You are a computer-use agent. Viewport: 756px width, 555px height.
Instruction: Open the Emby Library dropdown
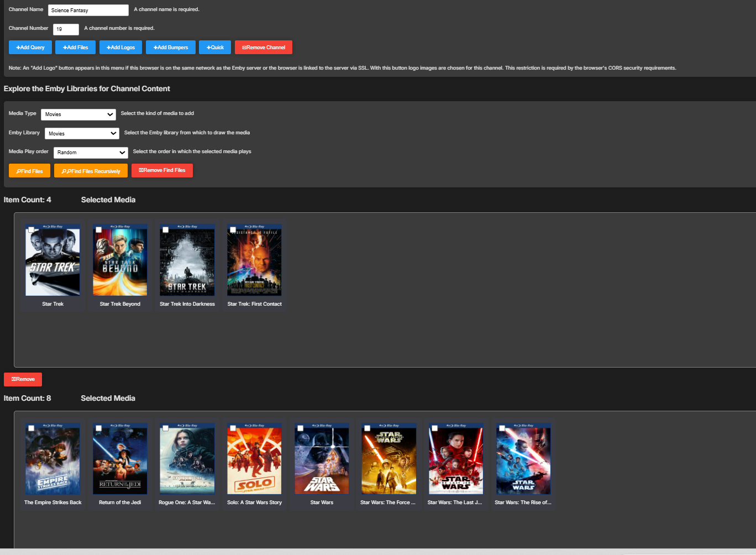[82, 134]
